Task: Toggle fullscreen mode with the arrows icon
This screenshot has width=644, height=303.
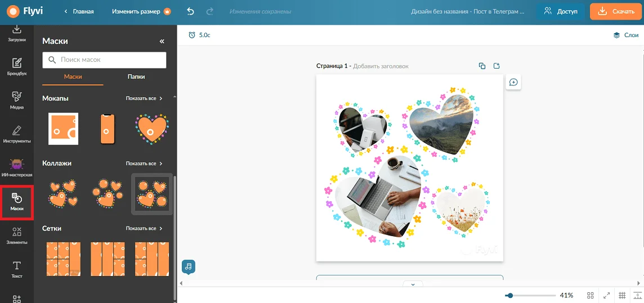Action: click(606, 295)
